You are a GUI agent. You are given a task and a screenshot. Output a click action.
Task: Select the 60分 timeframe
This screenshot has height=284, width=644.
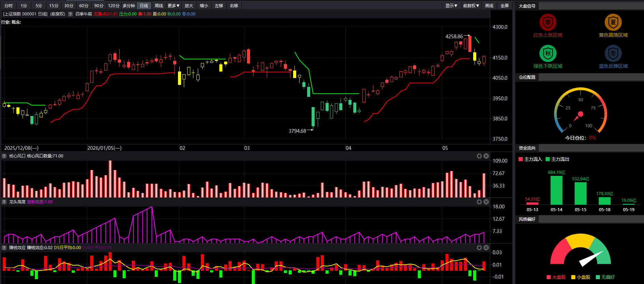[84, 5]
